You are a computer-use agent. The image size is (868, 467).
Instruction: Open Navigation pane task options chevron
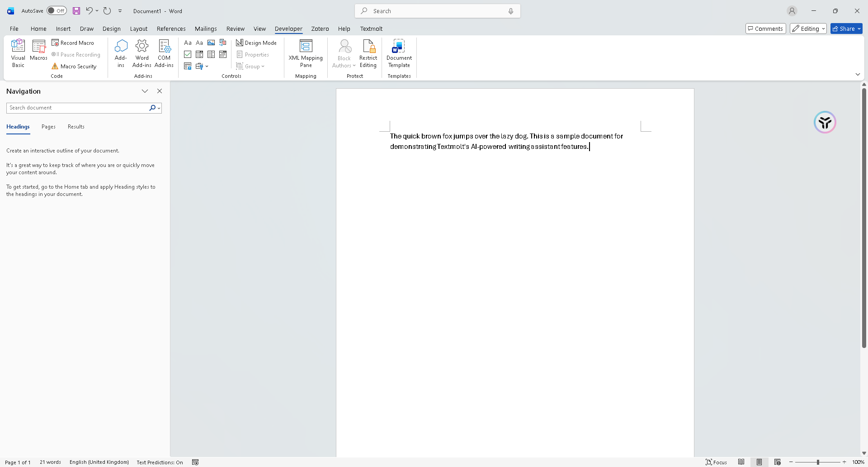(145, 91)
